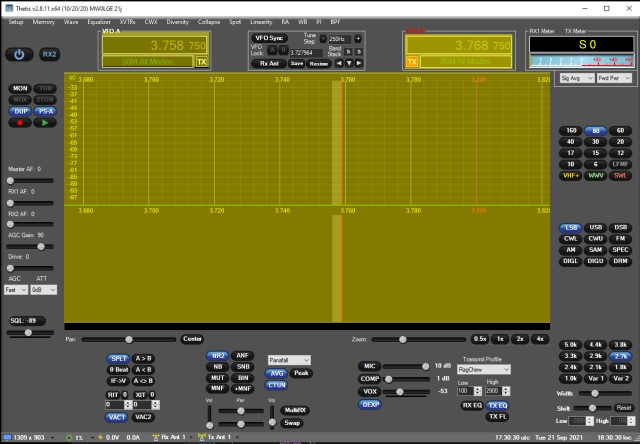Toggle the DUP duplex button

pos(20,111)
